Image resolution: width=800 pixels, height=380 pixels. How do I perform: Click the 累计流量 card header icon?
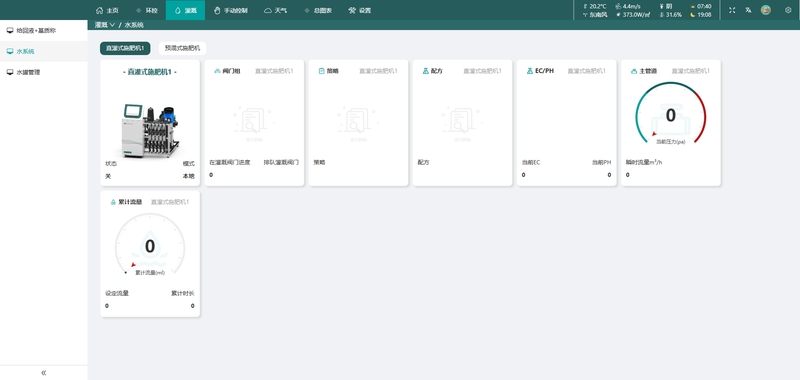pos(113,202)
